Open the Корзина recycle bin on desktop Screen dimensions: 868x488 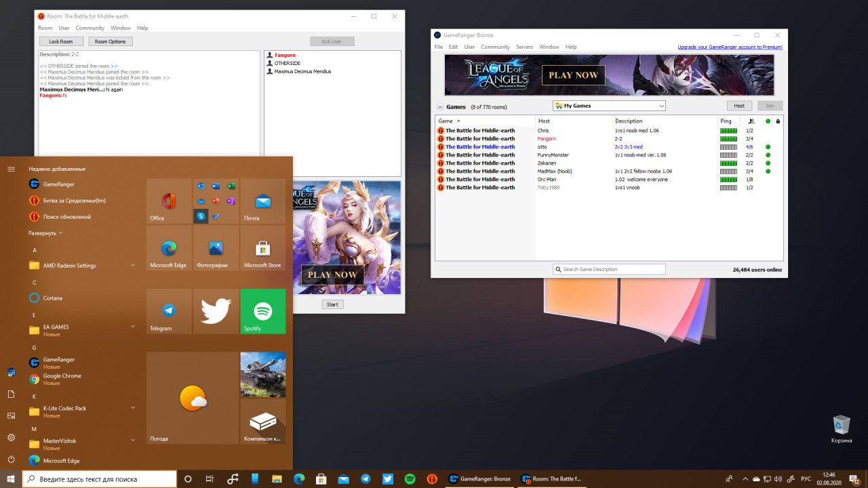click(x=842, y=429)
